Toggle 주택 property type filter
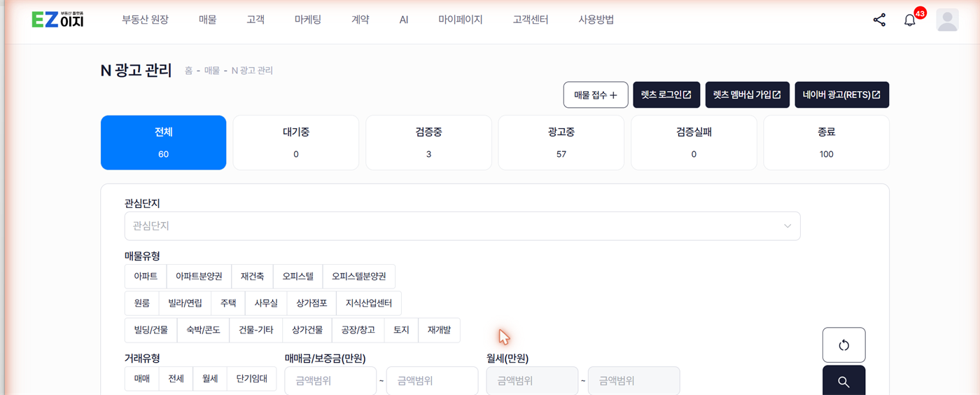Screen dimensions: 980x395 pyautogui.click(x=228, y=303)
